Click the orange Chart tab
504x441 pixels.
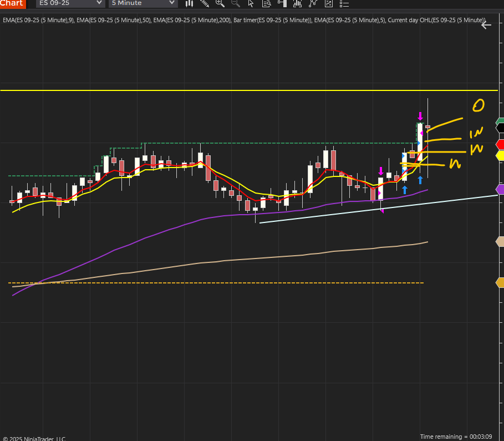click(x=13, y=3)
